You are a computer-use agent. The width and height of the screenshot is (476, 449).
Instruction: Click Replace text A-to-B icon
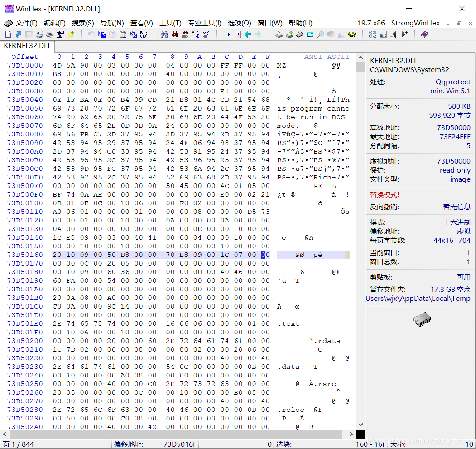click(x=196, y=34)
